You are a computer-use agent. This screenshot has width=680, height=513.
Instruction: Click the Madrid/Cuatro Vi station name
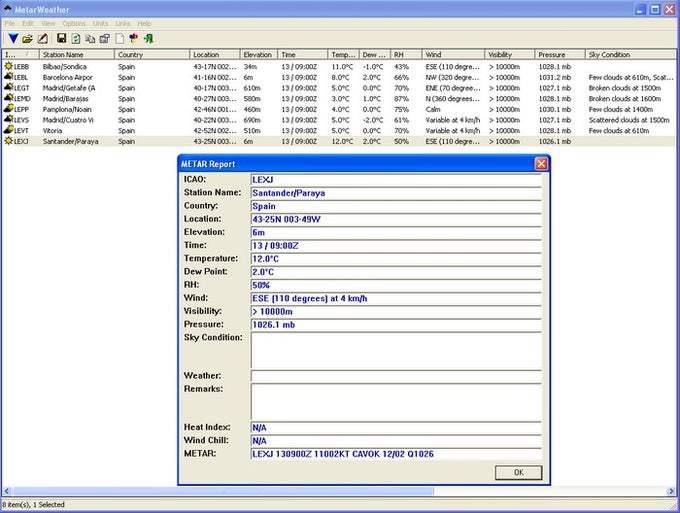pyautogui.click(x=68, y=120)
